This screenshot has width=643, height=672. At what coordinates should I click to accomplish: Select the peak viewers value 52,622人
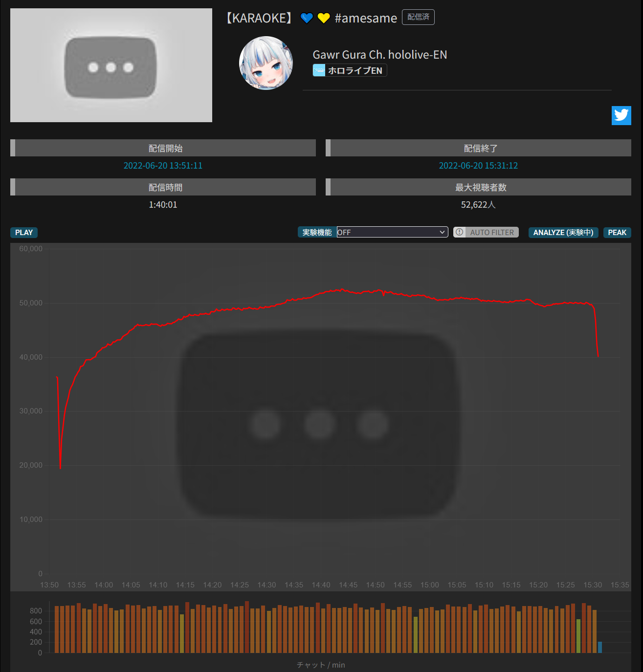[x=478, y=205]
